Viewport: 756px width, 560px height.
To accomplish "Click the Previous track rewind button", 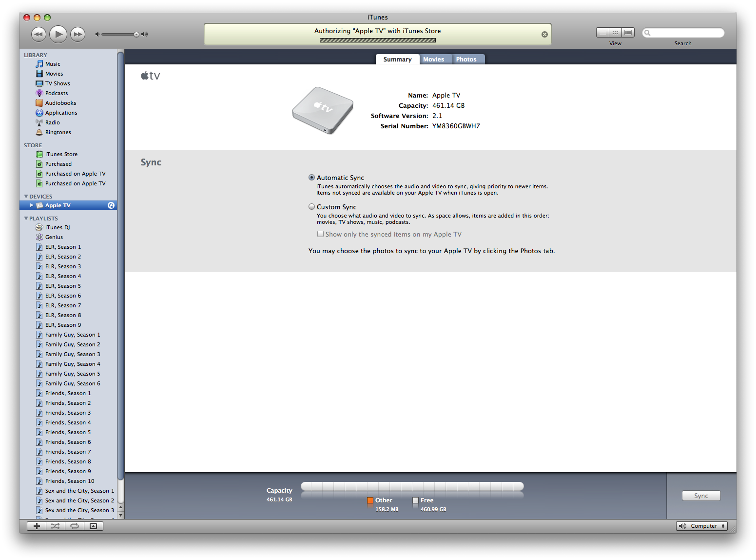I will (39, 34).
